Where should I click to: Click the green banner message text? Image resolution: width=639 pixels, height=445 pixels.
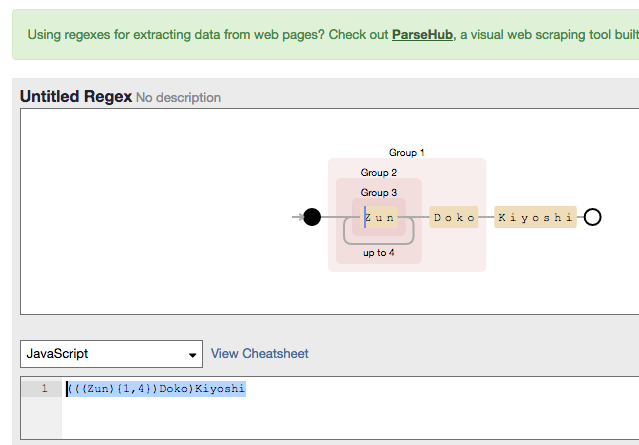click(x=200, y=34)
